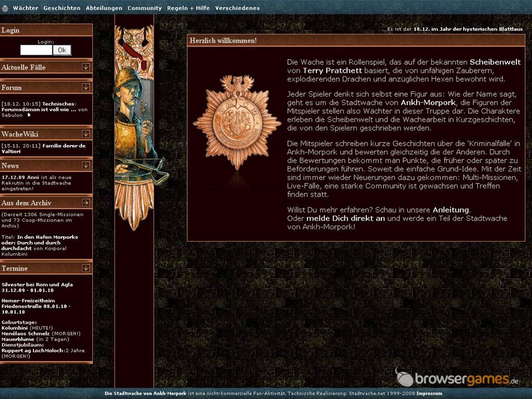
Task: Open birthday entry Kolumbini
Action: click(15, 328)
